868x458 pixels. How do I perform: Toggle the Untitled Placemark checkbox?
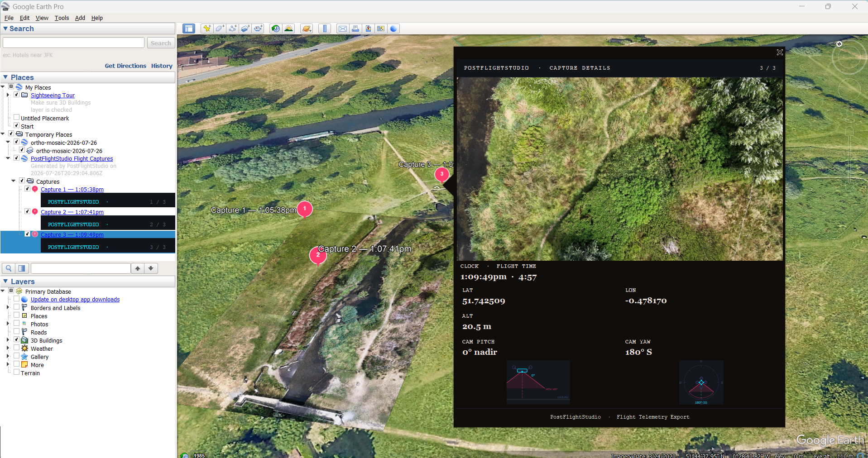[x=16, y=117]
